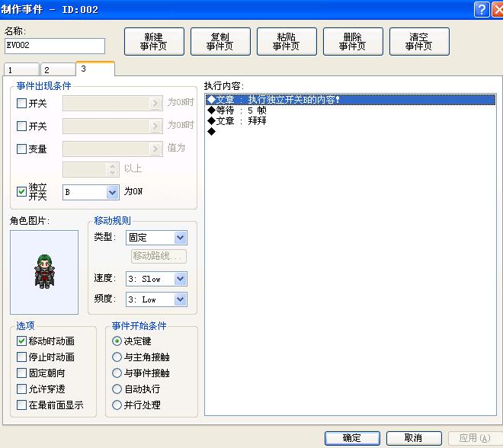This screenshot has width=503, height=448.
Task: Select the 文章: 执行独立开关B的内容 command line
Action: click(351, 100)
